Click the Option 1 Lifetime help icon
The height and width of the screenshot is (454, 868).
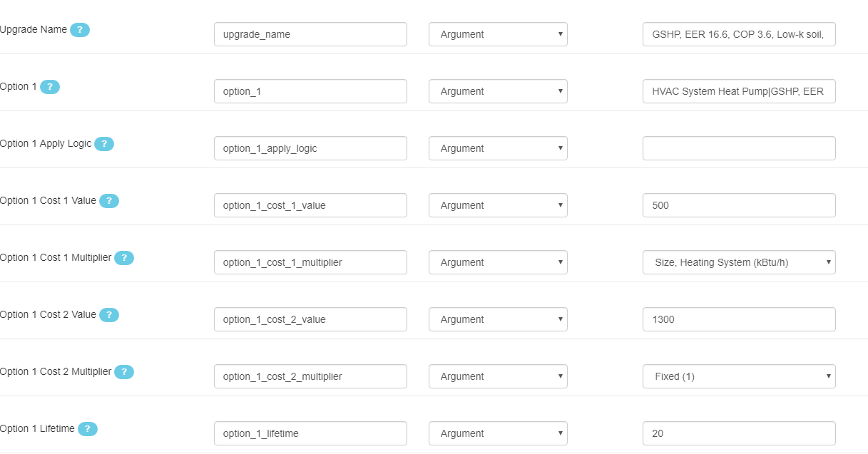click(x=88, y=429)
